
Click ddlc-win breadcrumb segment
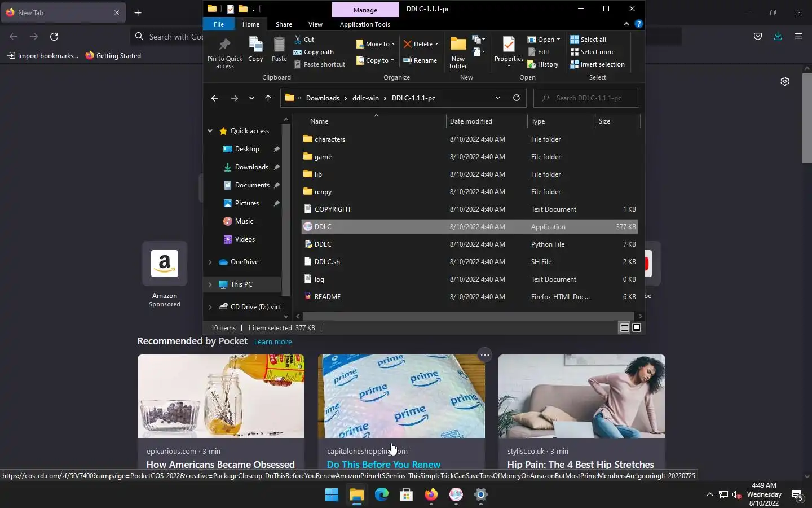point(365,98)
